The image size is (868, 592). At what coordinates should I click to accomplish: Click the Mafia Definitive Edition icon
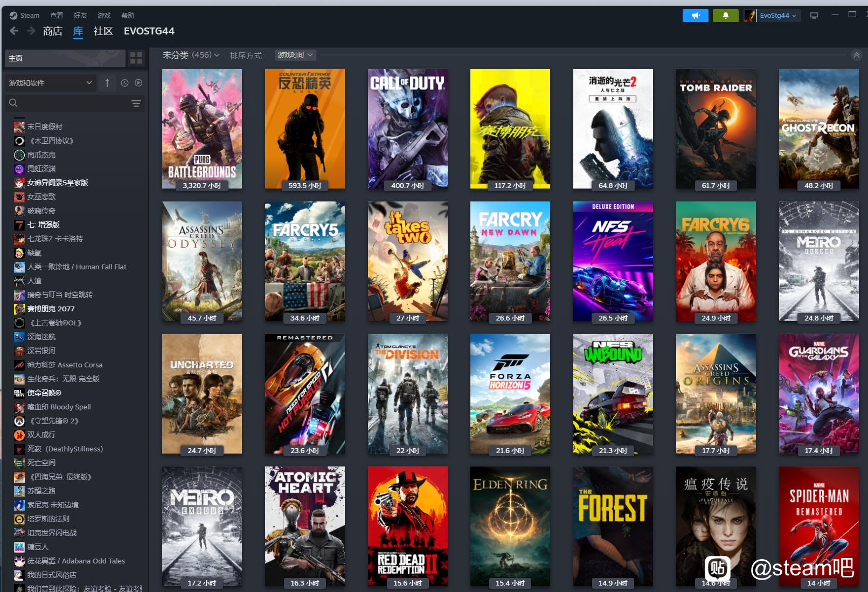(x=19, y=477)
